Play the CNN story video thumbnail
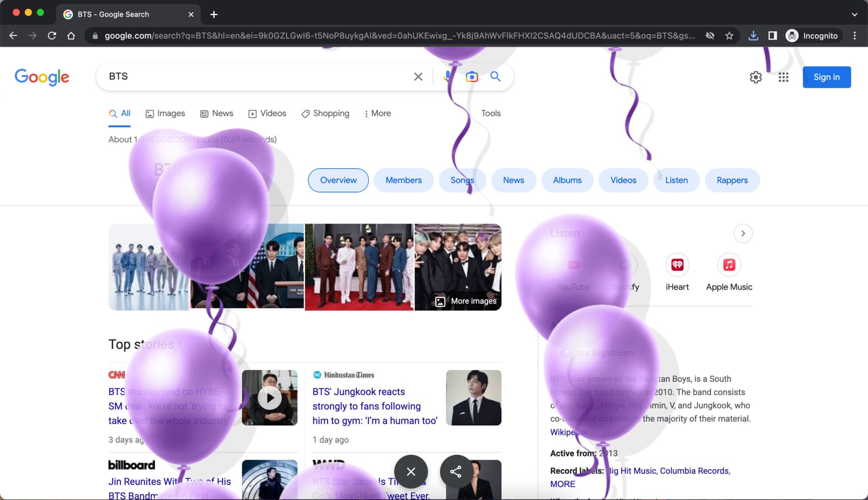The width and height of the screenshot is (868, 500). (270, 398)
